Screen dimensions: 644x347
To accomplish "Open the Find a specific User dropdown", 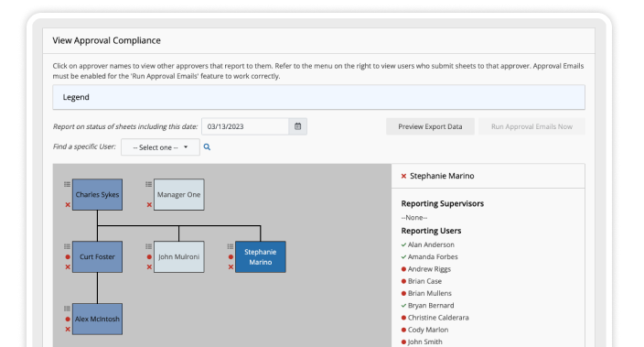I will [x=160, y=147].
